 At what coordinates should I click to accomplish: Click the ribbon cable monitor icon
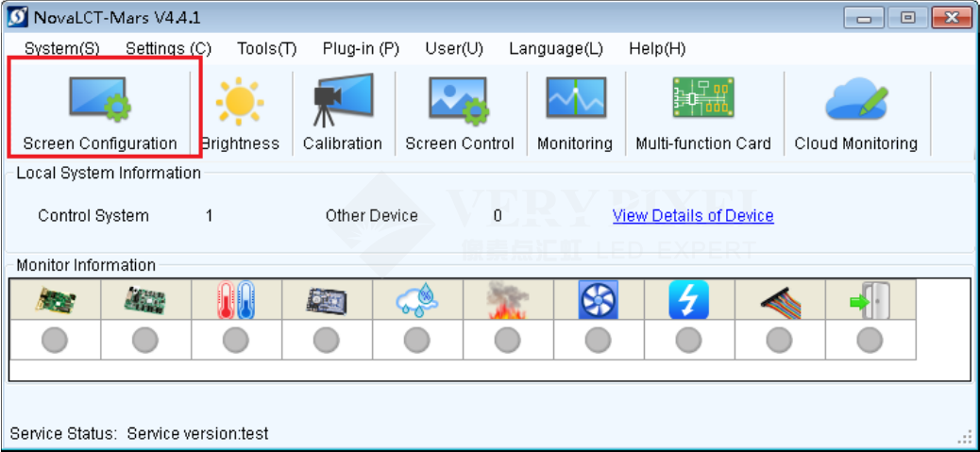780,301
